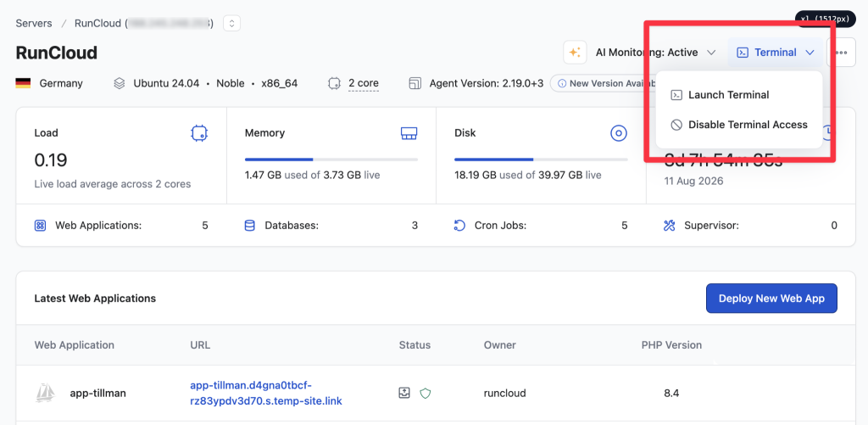The image size is (868, 425).
Task: Click the app-tillman green shield icon
Action: coord(426,394)
